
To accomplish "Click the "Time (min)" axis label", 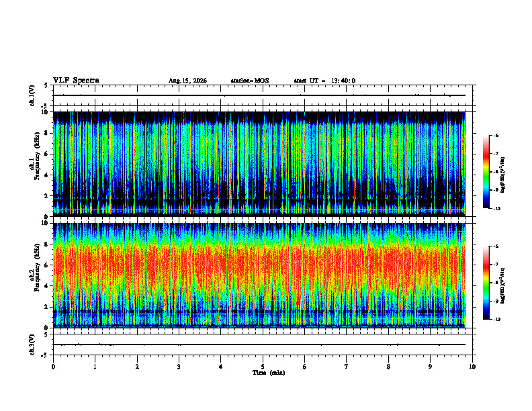I will tap(269, 373).
